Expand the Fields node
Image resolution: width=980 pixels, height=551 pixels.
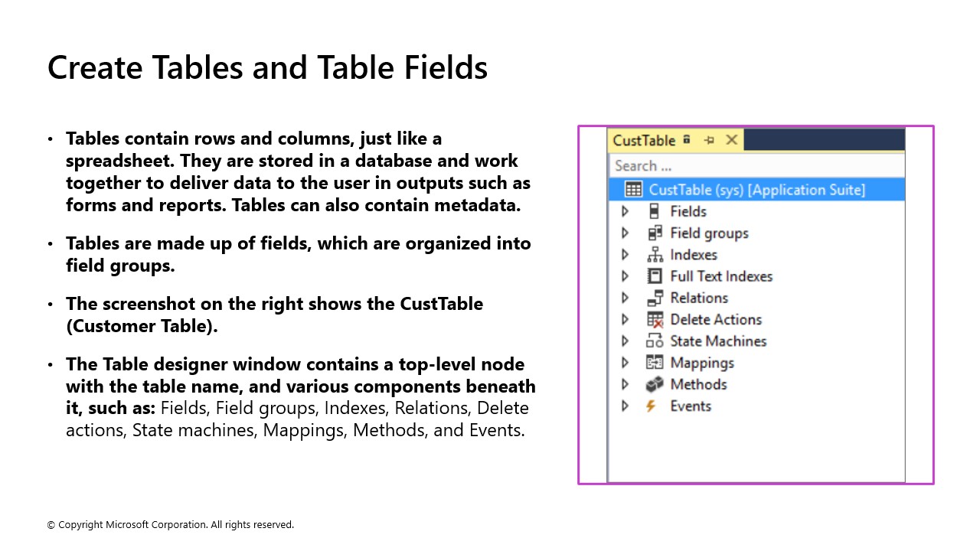pos(626,211)
